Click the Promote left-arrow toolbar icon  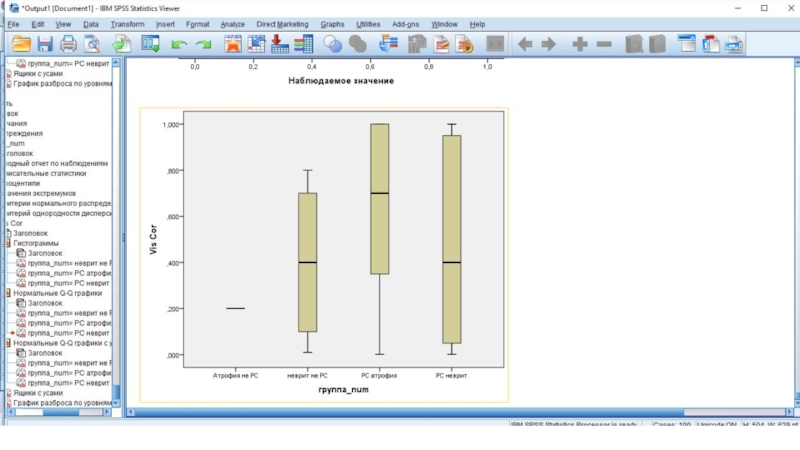pyautogui.click(x=523, y=44)
